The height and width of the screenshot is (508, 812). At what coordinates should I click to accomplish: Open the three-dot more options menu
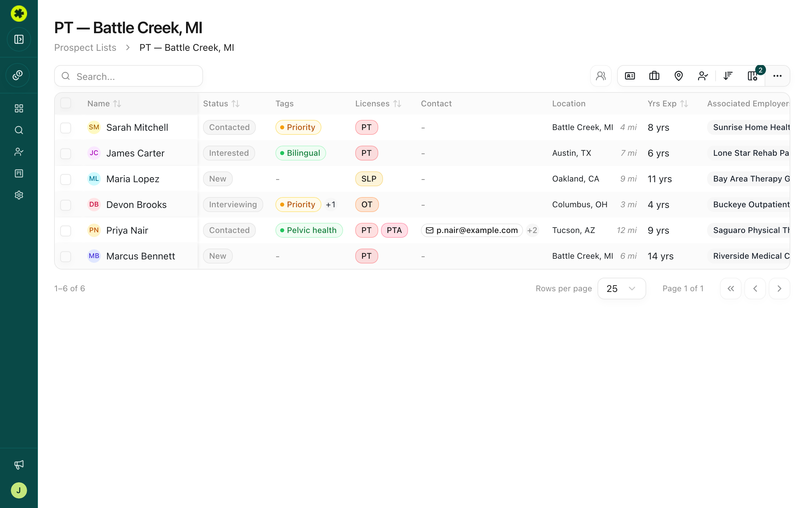[x=777, y=76]
